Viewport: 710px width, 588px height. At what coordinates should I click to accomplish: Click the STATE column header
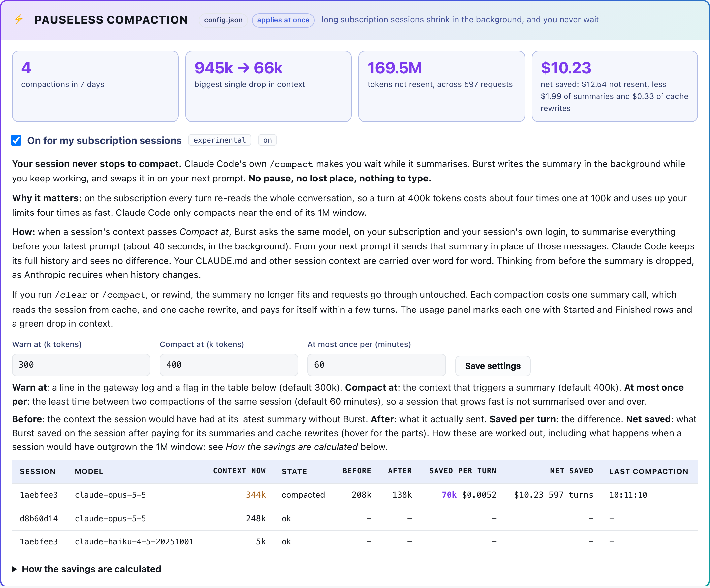[295, 471]
